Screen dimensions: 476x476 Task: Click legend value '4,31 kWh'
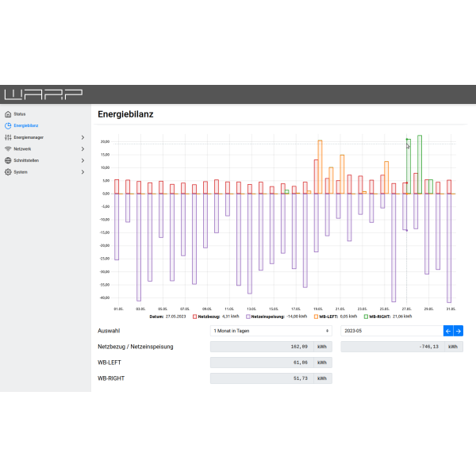pyautogui.click(x=231, y=317)
